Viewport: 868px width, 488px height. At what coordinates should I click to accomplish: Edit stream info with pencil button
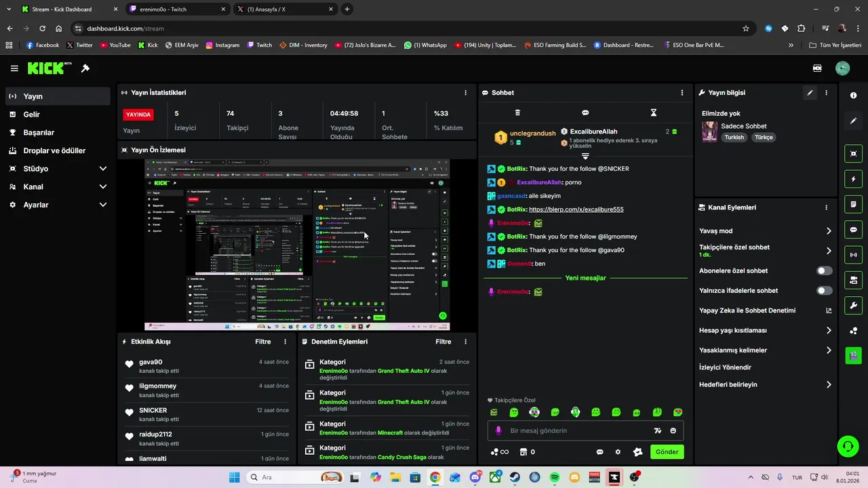tap(810, 93)
